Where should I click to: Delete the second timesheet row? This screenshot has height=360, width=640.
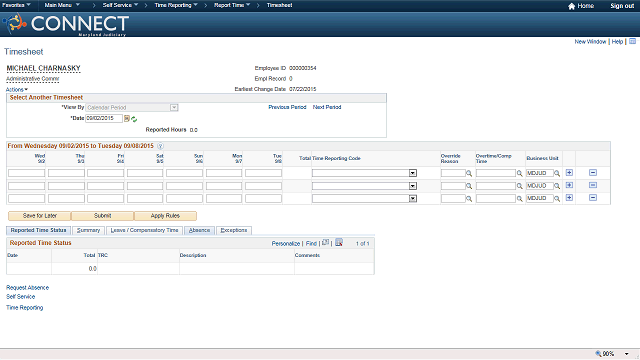click(593, 185)
